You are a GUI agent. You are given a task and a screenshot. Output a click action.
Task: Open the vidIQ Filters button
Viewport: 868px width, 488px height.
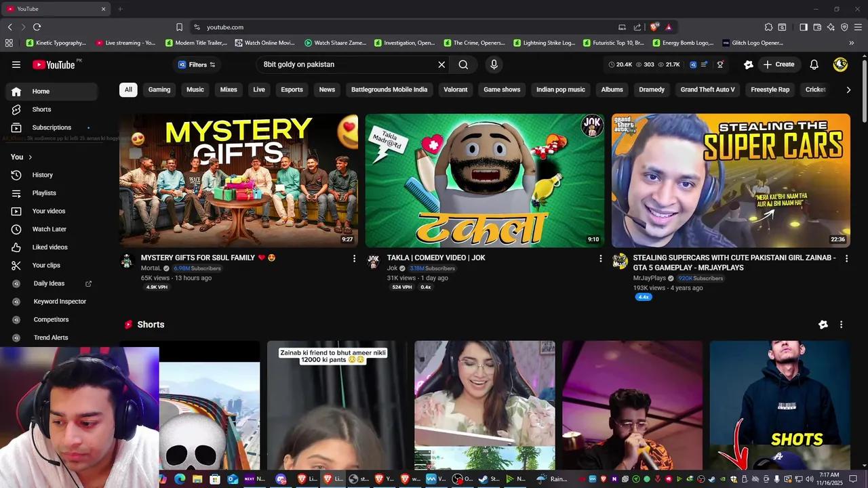(197, 64)
